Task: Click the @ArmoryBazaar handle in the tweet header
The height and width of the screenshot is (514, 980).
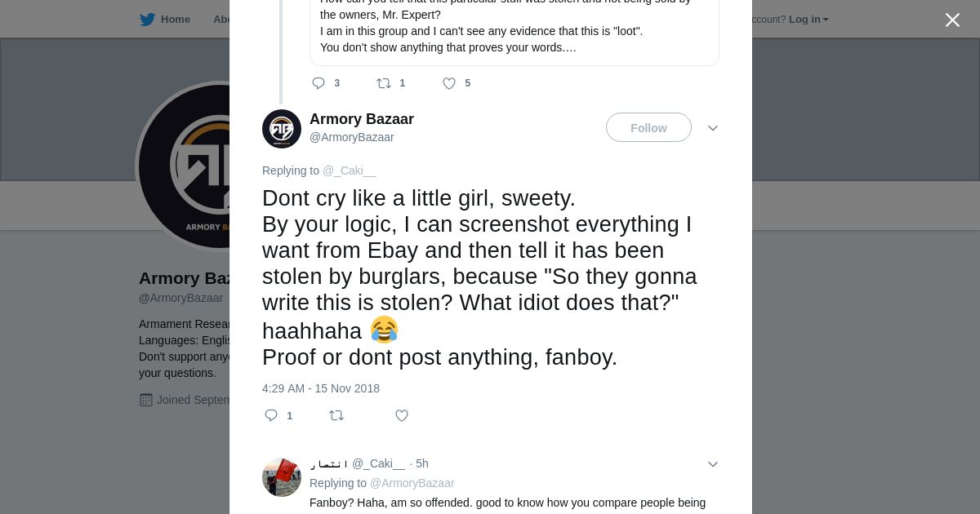Action: 352,137
